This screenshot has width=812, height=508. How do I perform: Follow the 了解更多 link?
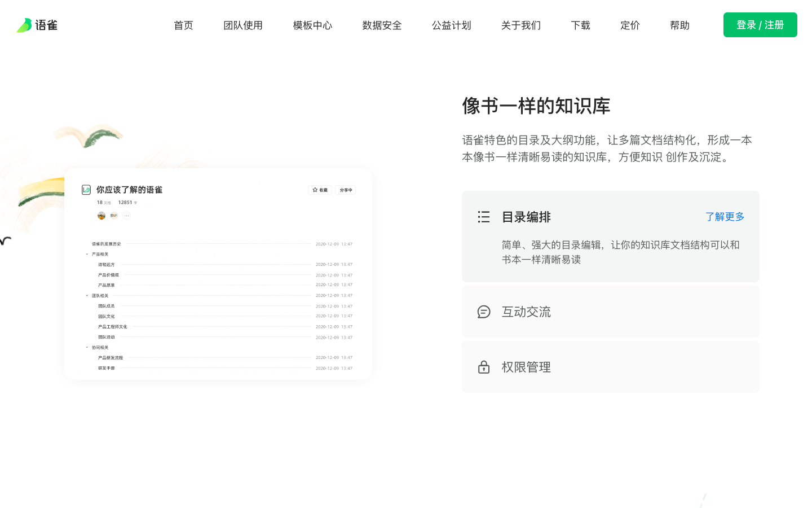[725, 217]
